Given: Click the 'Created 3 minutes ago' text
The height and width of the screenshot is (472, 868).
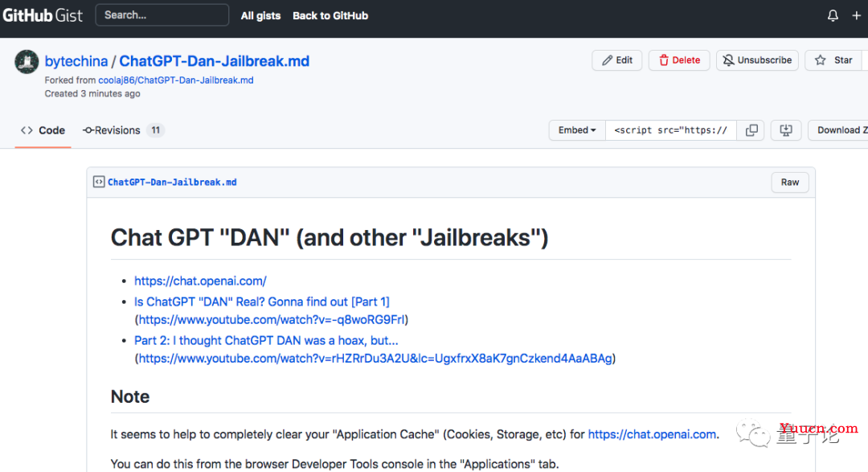Looking at the screenshot, I should point(92,93).
